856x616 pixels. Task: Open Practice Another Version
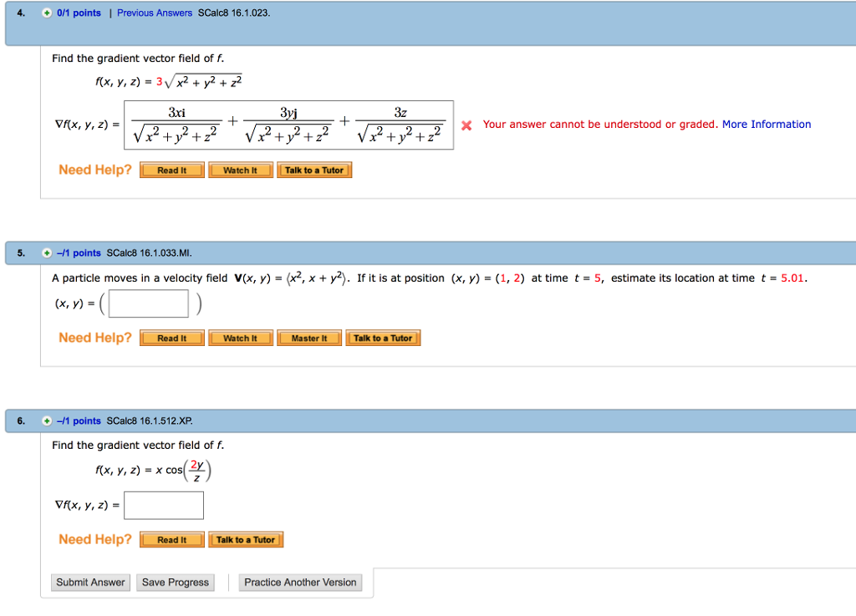pyautogui.click(x=299, y=582)
